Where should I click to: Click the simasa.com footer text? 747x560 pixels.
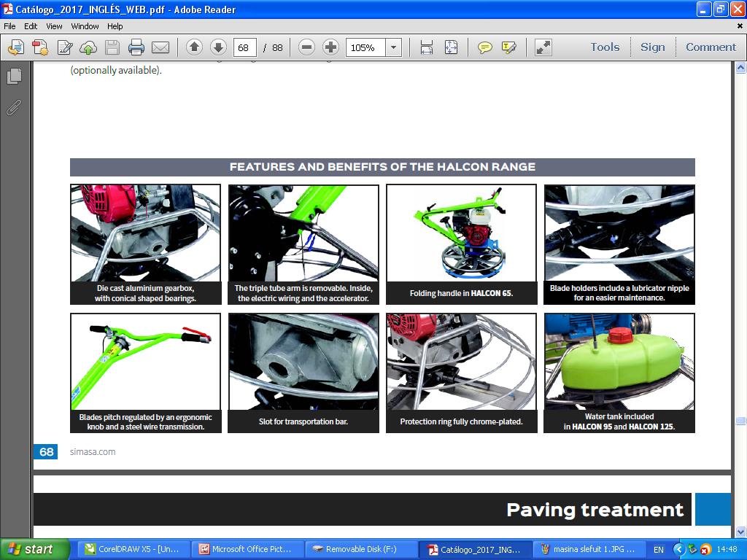(93, 452)
